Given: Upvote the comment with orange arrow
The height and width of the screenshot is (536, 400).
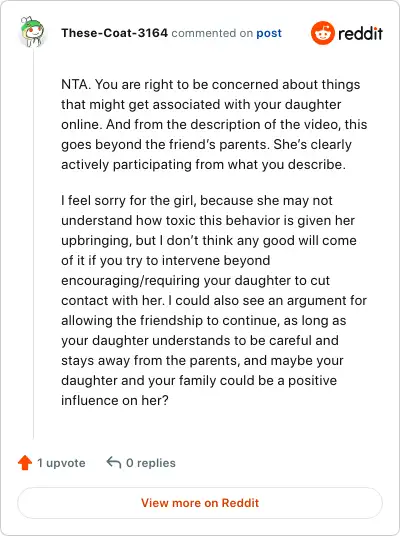Looking at the screenshot, I should [25, 463].
